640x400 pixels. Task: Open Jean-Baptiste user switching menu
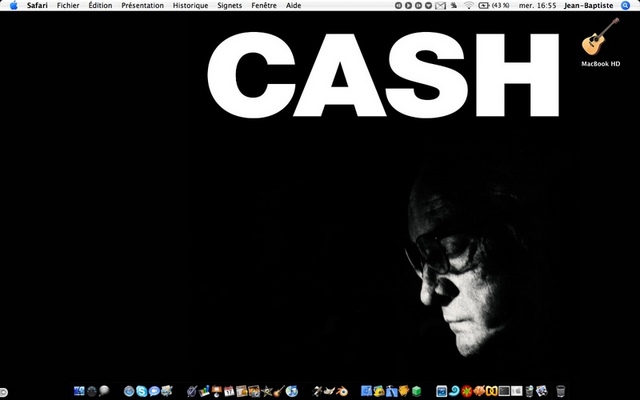[588, 5]
